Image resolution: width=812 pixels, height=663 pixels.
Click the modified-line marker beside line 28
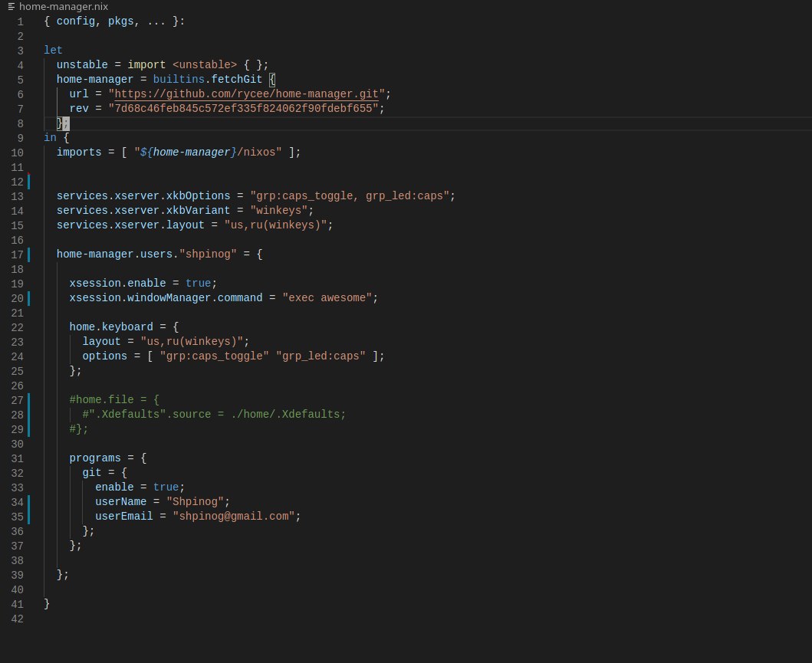28,414
